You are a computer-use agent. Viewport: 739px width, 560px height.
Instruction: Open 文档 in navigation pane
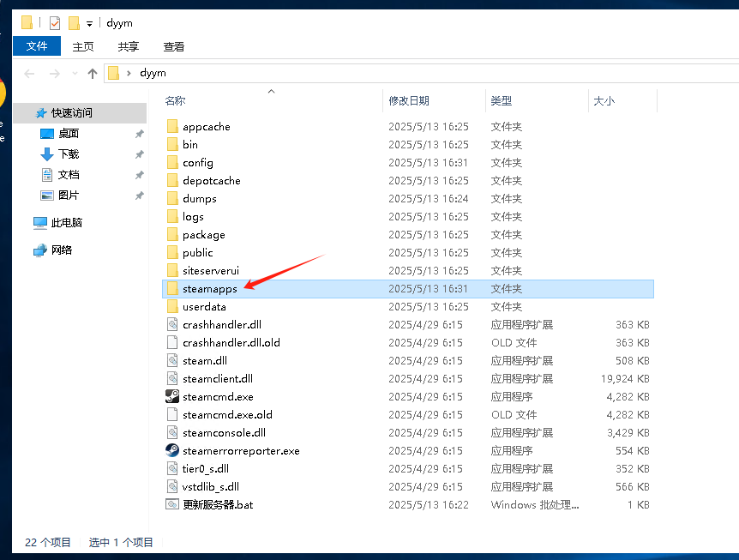pyautogui.click(x=69, y=175)
